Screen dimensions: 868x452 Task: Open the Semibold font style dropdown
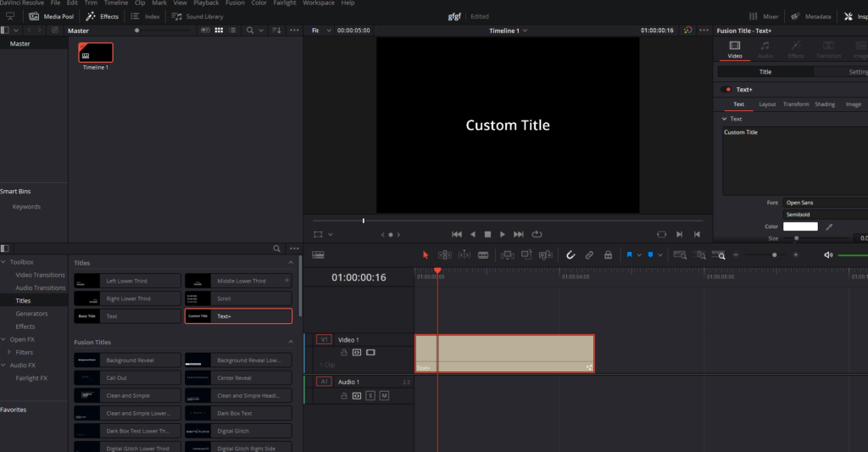point(826,215)
